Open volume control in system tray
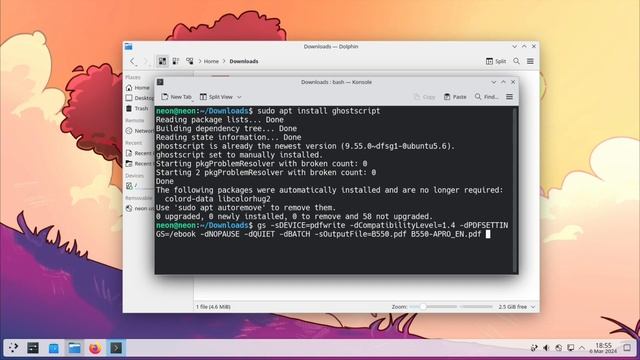 (x=546, y=348)
